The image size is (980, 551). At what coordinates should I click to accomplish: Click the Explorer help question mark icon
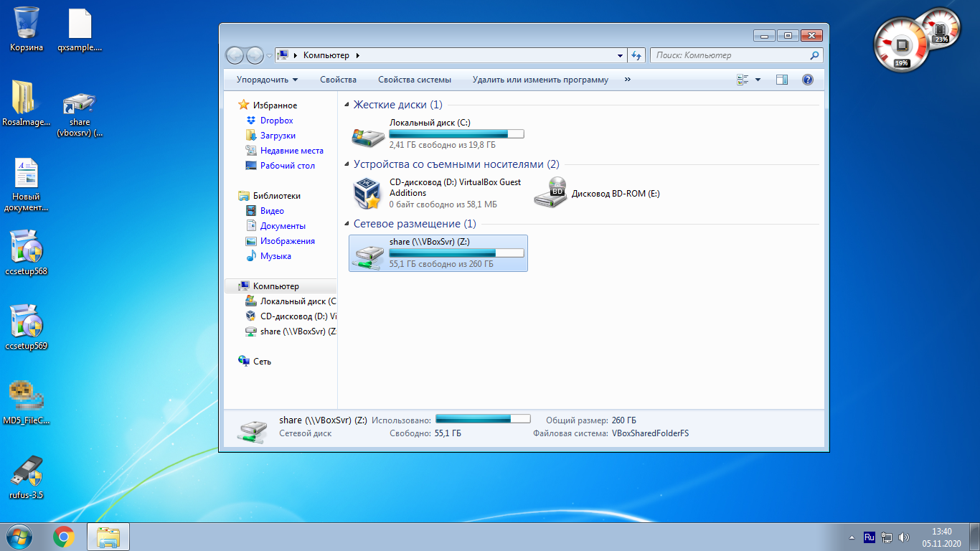pos(808,80)
